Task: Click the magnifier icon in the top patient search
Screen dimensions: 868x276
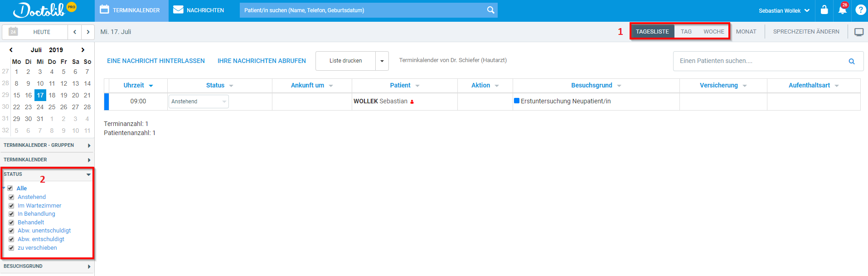Action: click(490, 10)
